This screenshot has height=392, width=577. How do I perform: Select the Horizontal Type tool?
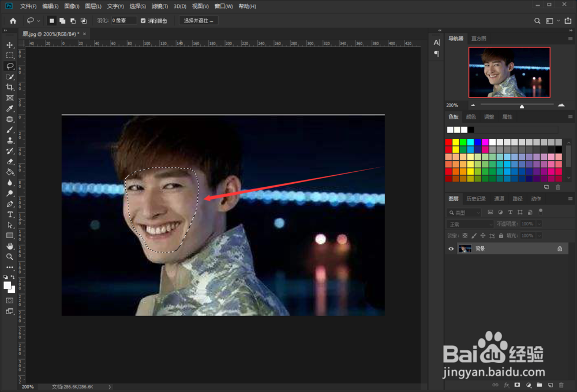point(10,214)
